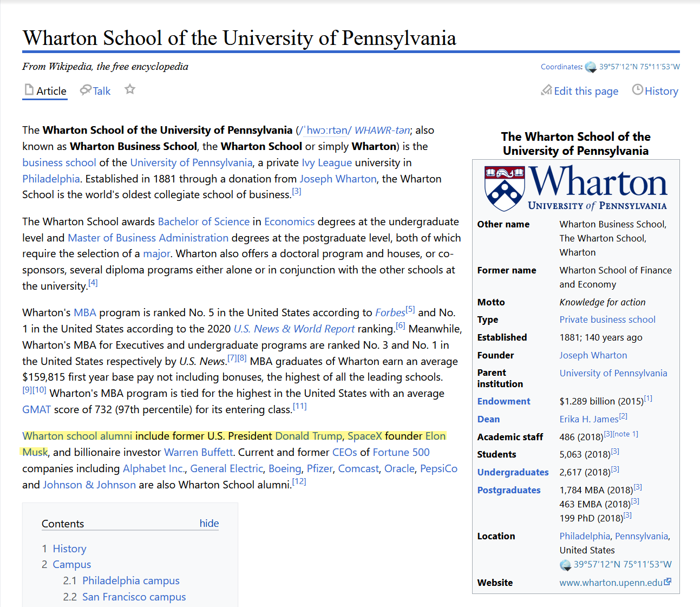Image resolution: width=700 pixels, height=607 pixels.
Task: Click the Undergraduates label link
Action: [513, 472]
